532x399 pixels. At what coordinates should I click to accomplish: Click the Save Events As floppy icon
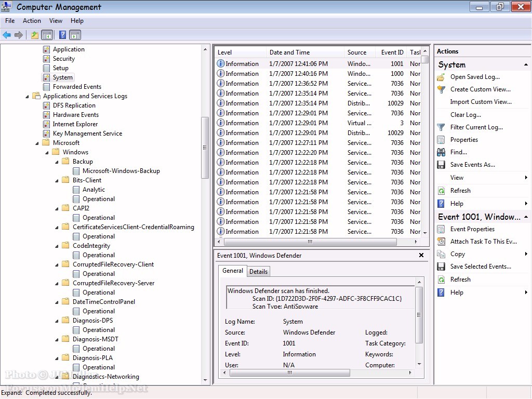[441, 165]
